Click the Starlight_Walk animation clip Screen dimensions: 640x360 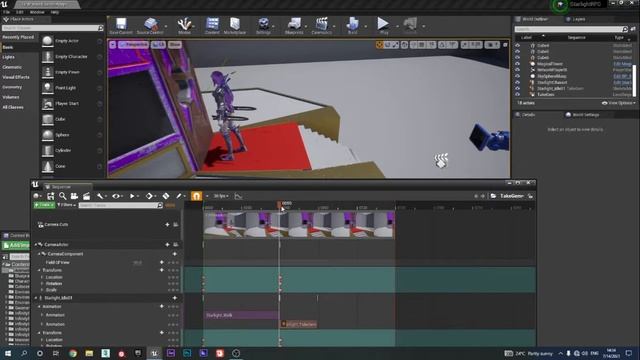tap(241, 315)
